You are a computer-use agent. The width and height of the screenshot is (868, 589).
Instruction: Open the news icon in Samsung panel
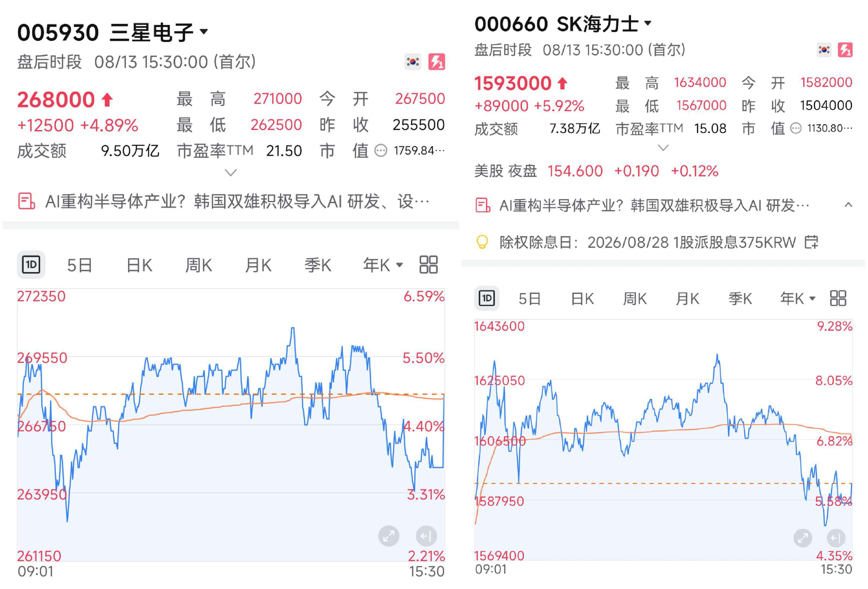click(x=26, y=201)
